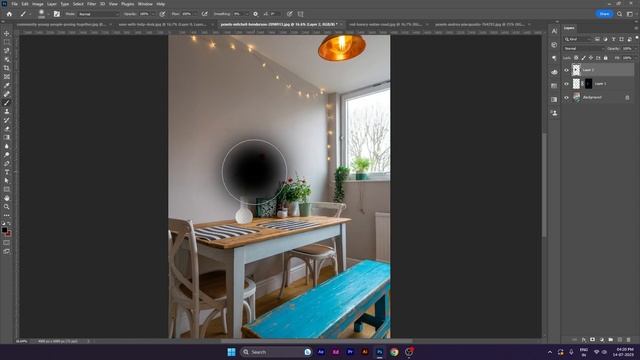Open the brush Mode dropdown
The height and width of the screenshot is (360, 640).
[98, 14]
